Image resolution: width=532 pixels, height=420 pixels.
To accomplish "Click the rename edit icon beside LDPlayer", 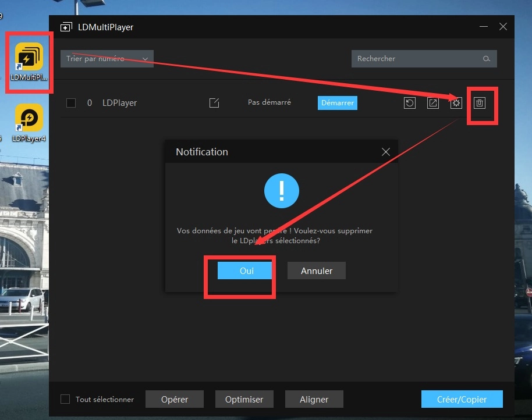I will click(x=214, y=103).
